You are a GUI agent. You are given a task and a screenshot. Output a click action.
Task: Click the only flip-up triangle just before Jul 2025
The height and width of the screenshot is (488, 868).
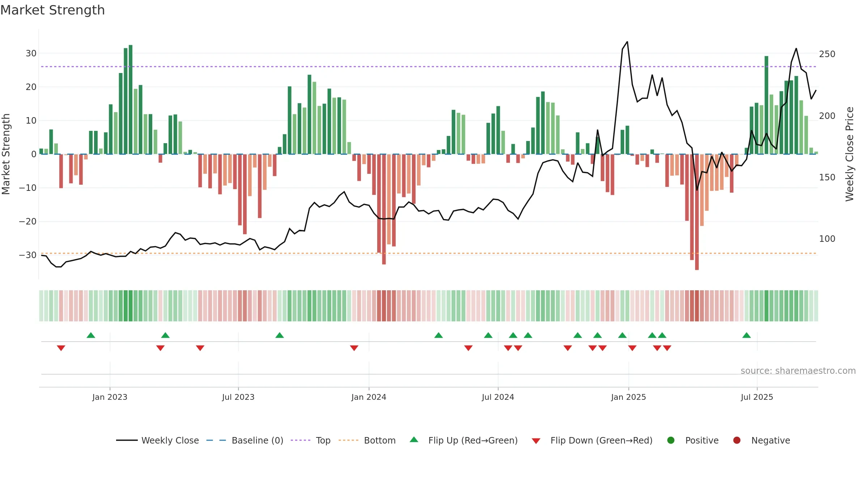[746, 335]
